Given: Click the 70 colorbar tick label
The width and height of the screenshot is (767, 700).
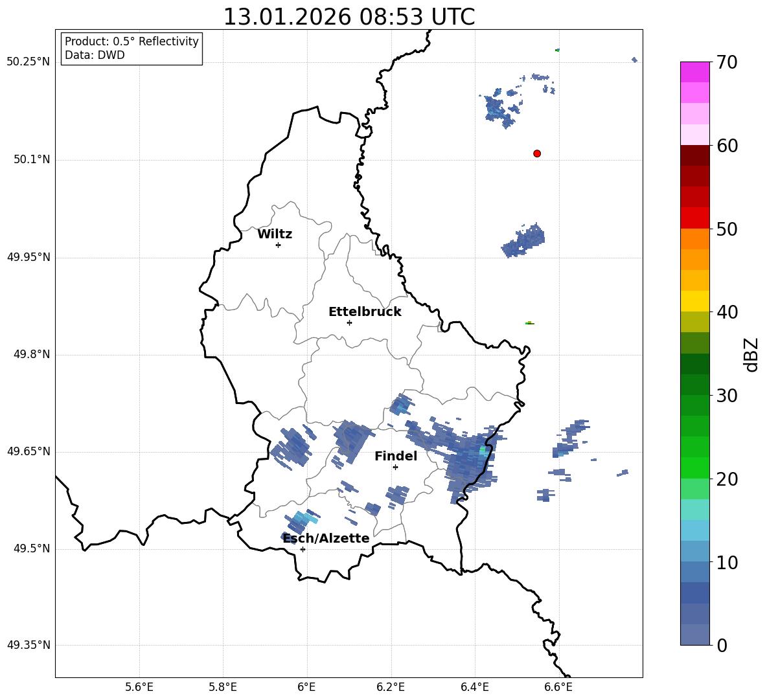Looking at the screenshot, I should click(727, 62).
